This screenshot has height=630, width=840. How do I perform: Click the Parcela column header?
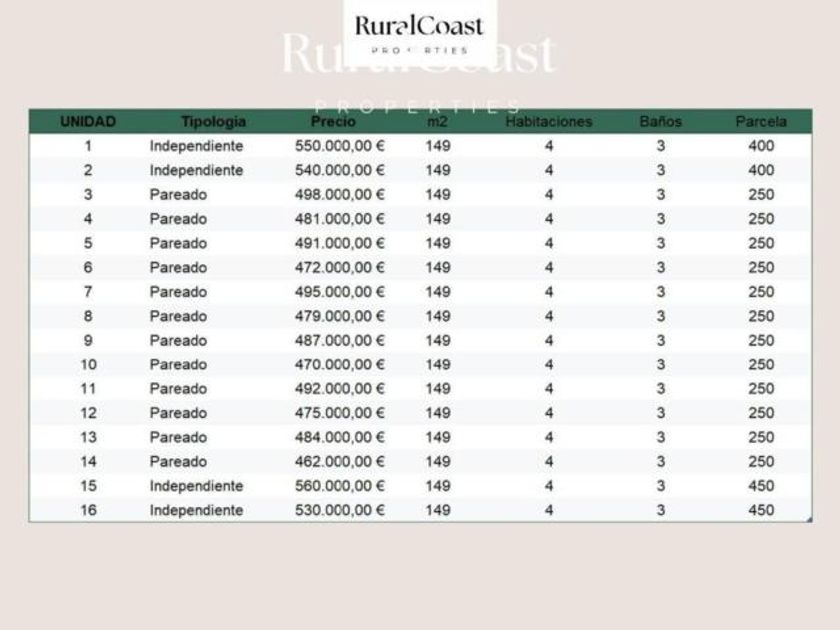coord(761,122)
